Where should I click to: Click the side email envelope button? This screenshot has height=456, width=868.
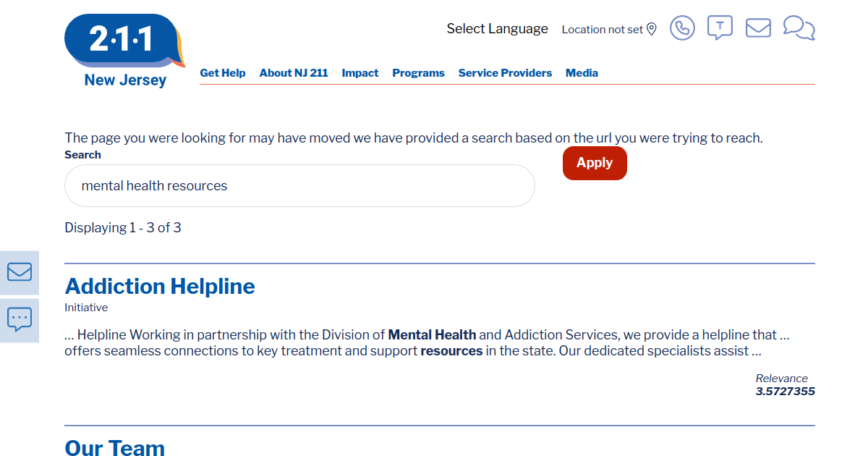click(x=20, y=272)
